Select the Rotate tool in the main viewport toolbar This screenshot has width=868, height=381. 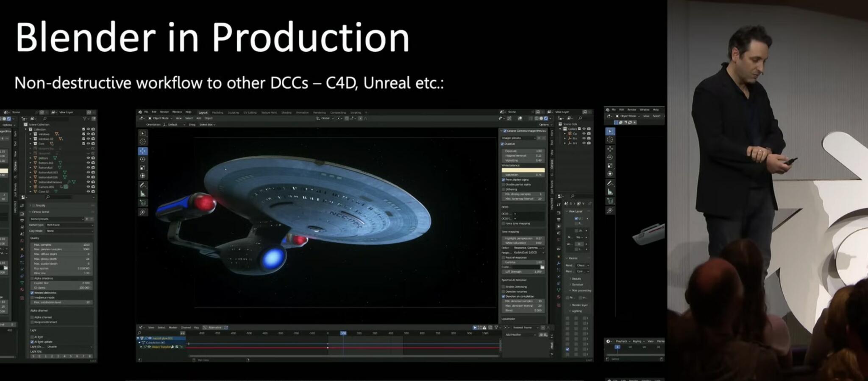(143, 159)
